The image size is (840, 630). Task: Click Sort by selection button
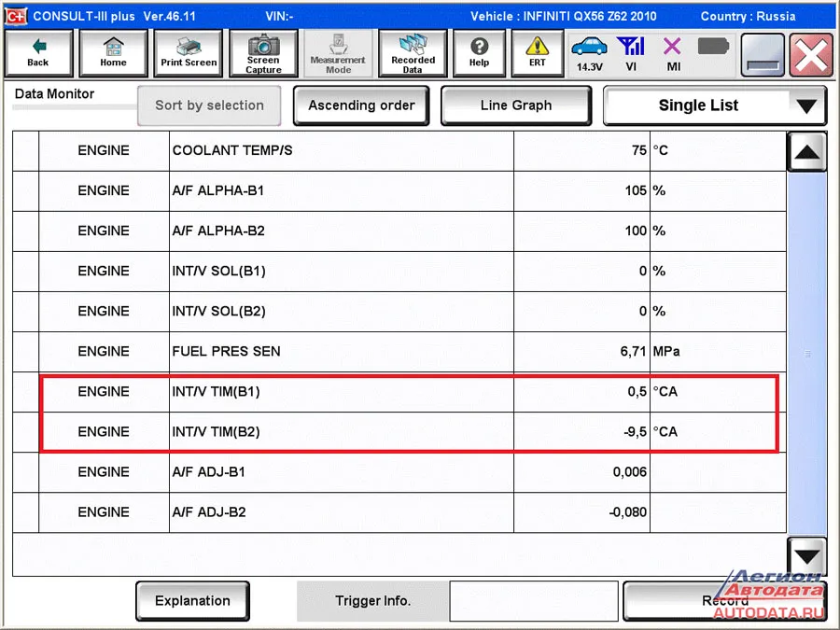tap(209, 105)
